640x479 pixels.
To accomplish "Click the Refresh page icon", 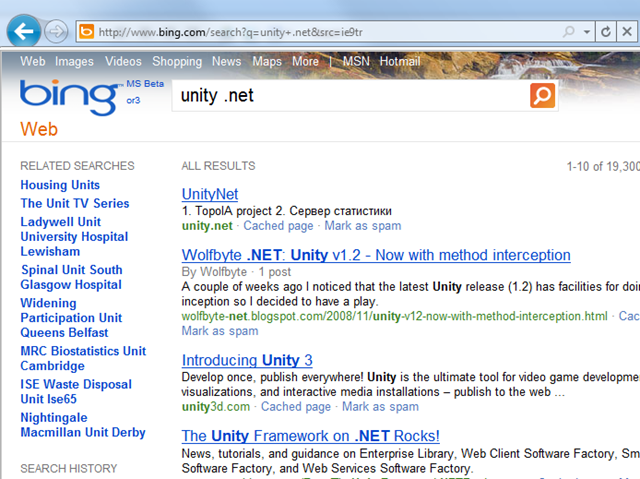I will (606, 31).
